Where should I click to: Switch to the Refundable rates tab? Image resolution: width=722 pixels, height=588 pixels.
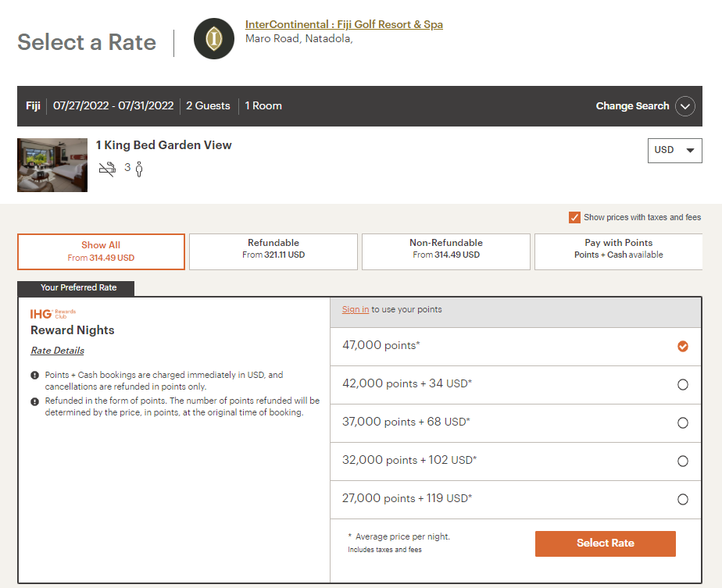[x=273, y=251]
